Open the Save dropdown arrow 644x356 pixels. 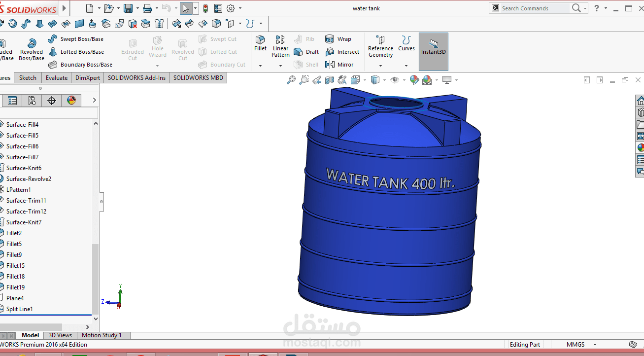pyautogui.click(x=137, y=8)
